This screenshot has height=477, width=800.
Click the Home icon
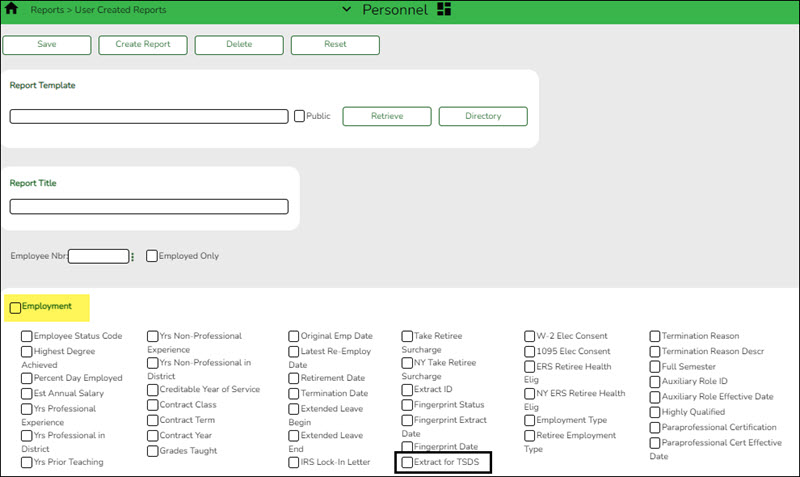pyautogui.click(x=12, y=9)
